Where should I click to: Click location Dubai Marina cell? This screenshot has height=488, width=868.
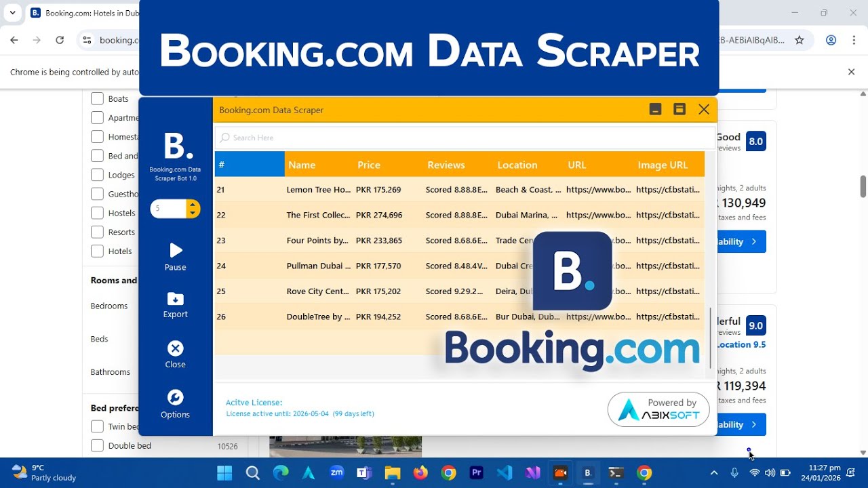526,215
